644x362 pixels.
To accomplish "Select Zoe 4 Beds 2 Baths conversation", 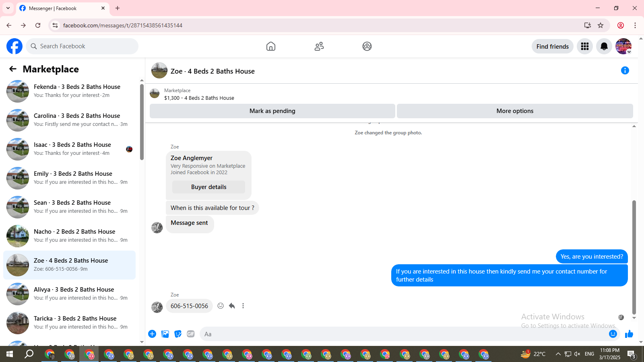I will pyautogui.click(x=69, y=265).
